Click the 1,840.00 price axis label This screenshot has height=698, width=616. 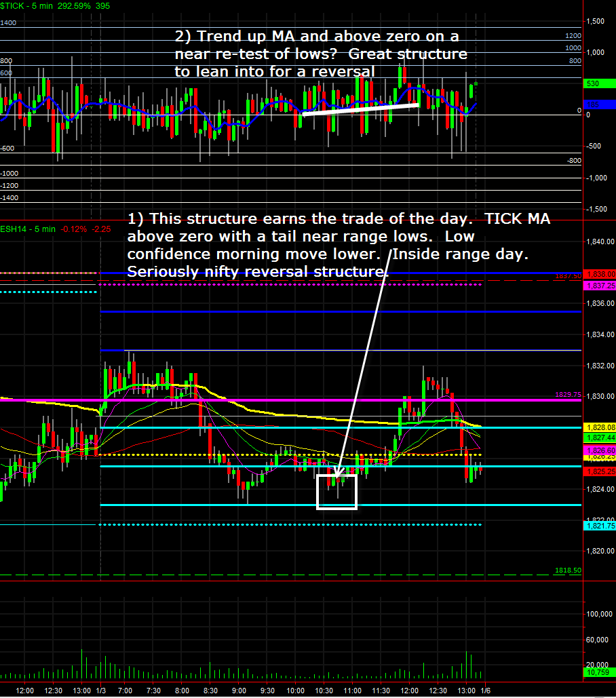pos(600,241)
